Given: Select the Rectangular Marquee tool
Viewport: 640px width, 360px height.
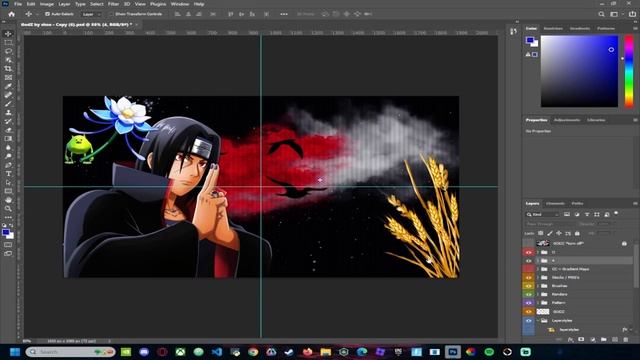Looking at the screenshot, I should (8, 42).
